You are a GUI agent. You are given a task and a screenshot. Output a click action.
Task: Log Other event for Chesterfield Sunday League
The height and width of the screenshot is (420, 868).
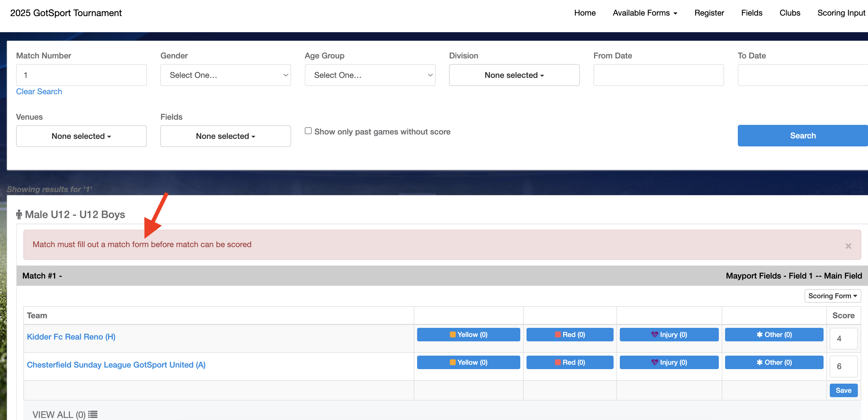pyautogui.click(x=774, y=362)
